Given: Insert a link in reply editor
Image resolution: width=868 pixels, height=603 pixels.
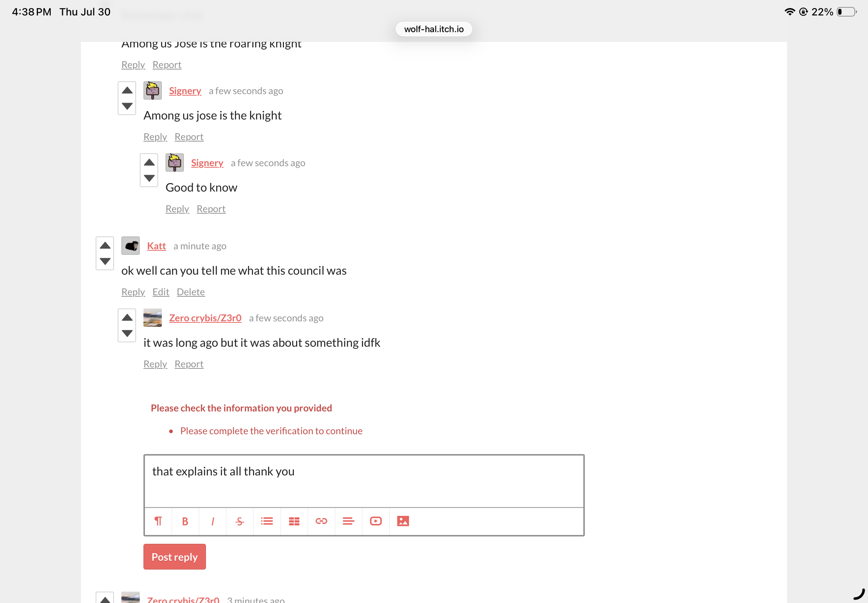Looking at the screenshot, I should click(x=321, y=521).
